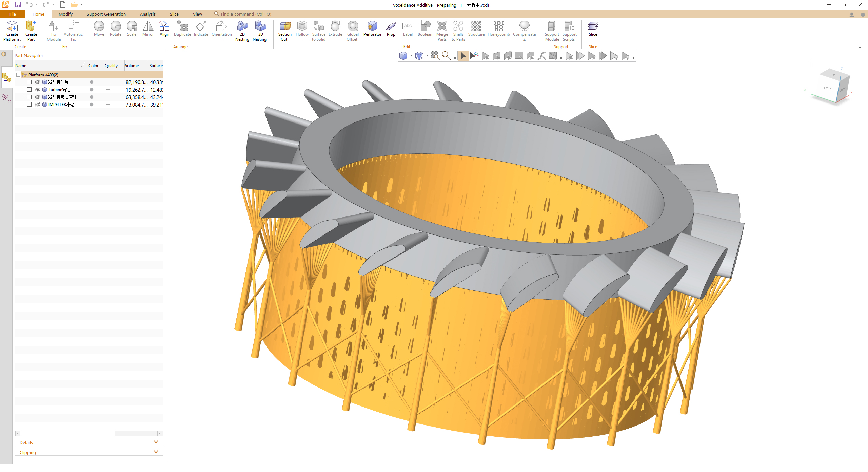Check the Turbine涡轮 part checkbox
Screen dimensions: 868x472
point(29,90)
